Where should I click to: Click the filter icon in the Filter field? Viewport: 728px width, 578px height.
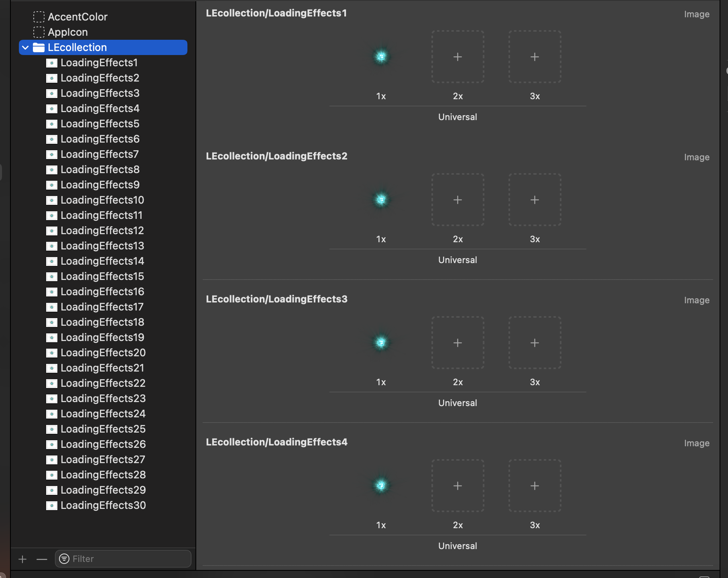(64, 559)
